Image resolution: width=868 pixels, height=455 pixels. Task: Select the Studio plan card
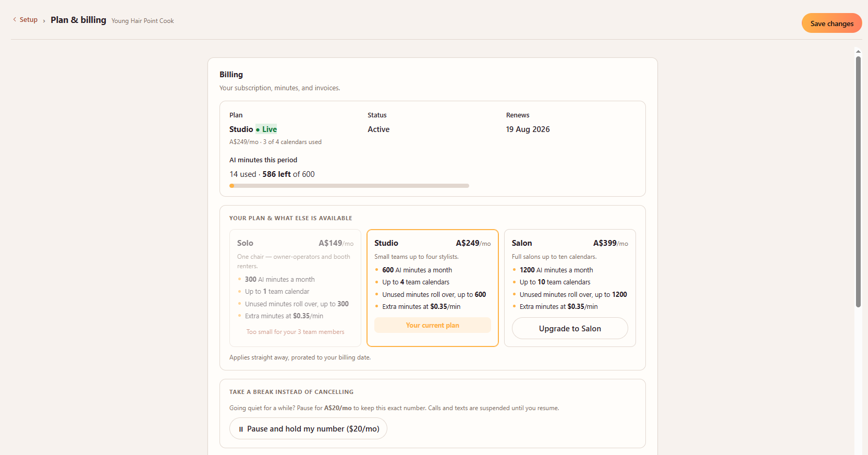[433, 288]
